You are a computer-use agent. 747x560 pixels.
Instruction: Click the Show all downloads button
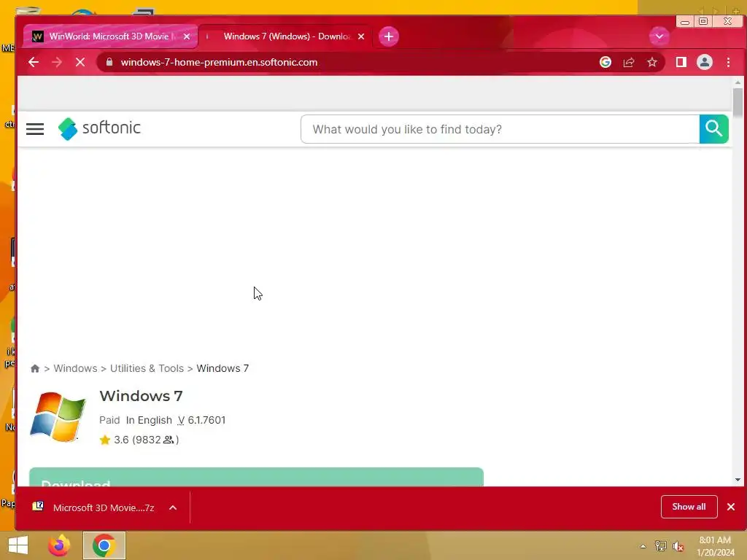pyautogui.click(x=689, y=507)
